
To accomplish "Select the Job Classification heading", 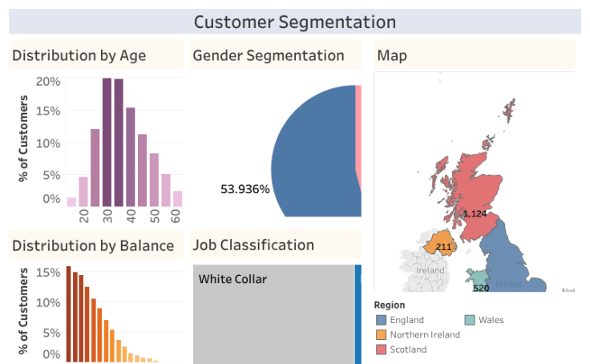I will coord(253,245).
